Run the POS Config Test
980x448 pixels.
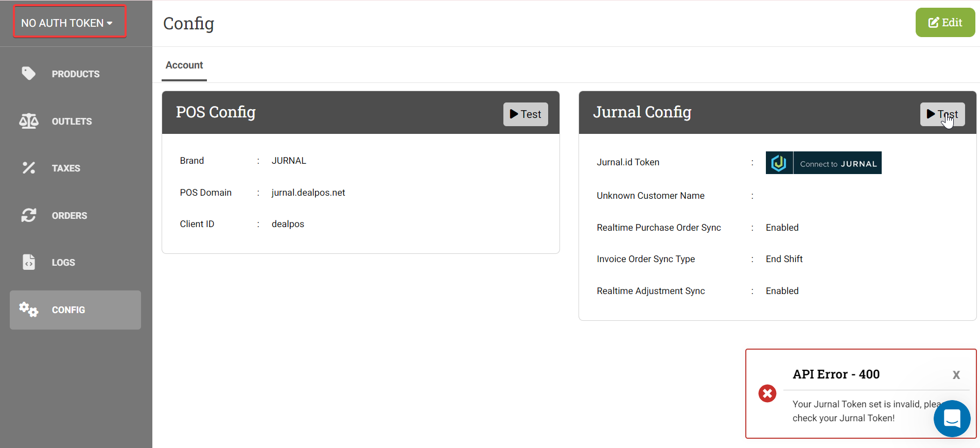[x=526, y=114]
